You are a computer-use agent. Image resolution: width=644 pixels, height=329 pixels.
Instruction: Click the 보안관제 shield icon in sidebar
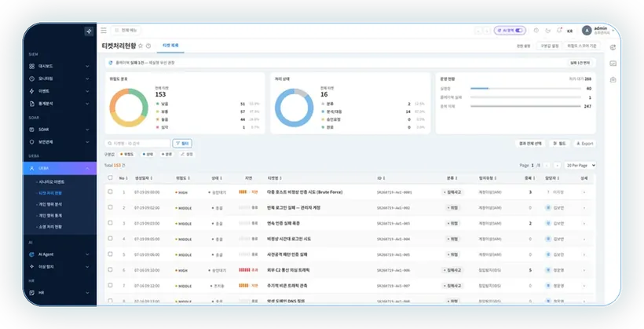(32, 141)
